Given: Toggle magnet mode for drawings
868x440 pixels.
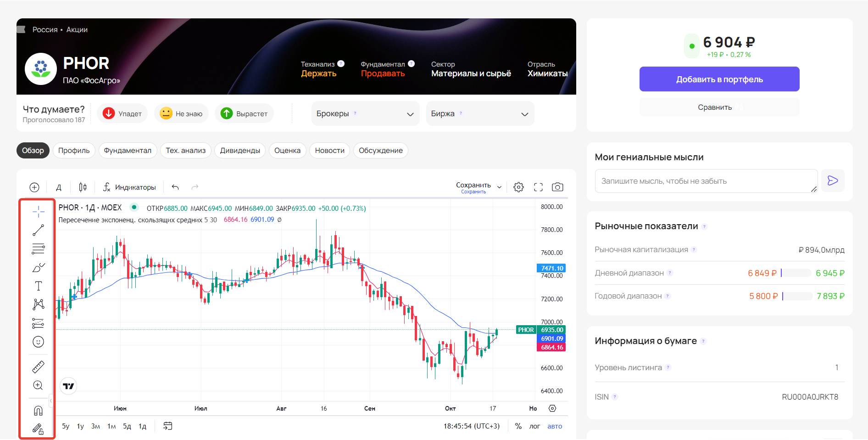Looking at the screenshot, I should (x=39, y=411).
